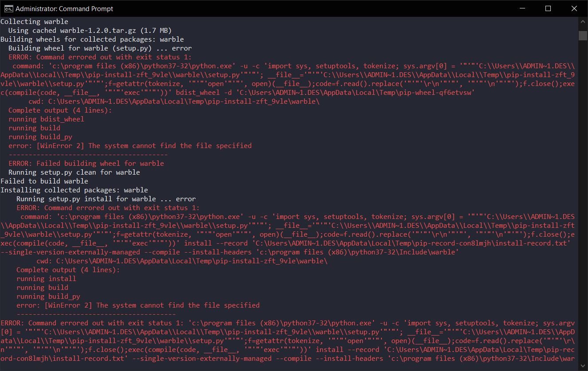Screen dimensions: 588x371
Task: Open the Command Prompt system menu icon
Action: point(8,8)
